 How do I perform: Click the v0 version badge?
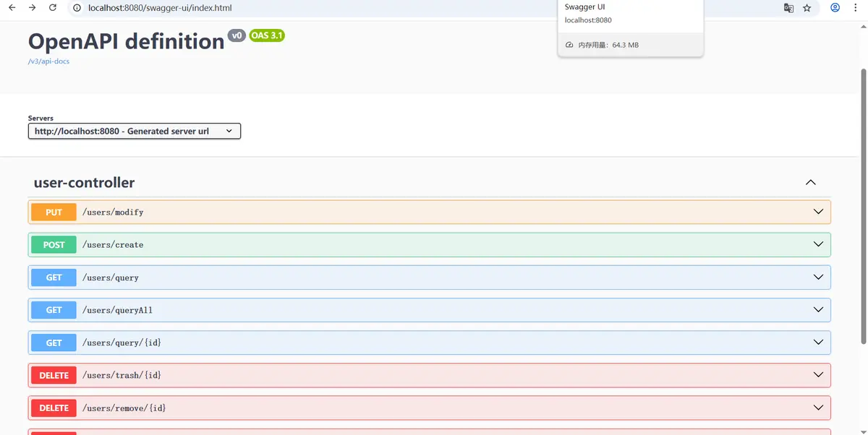[x=237, y=35]
